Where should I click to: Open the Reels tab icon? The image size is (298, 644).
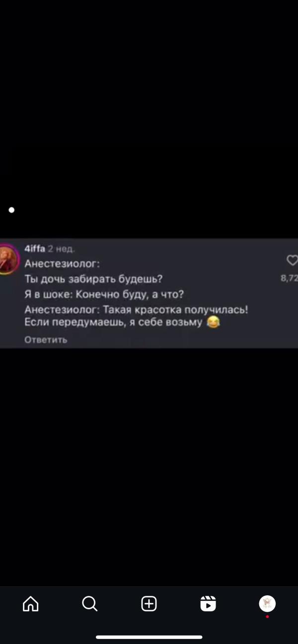208,604
